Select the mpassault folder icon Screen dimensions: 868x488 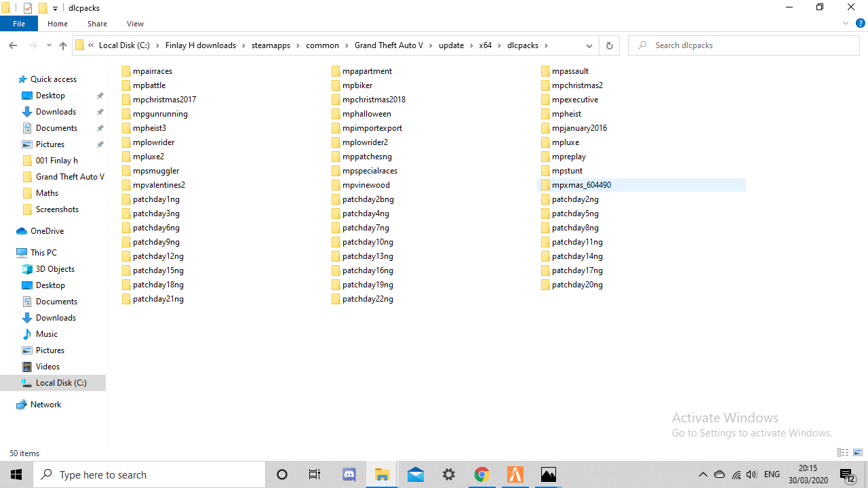click(x=545, y=71)
